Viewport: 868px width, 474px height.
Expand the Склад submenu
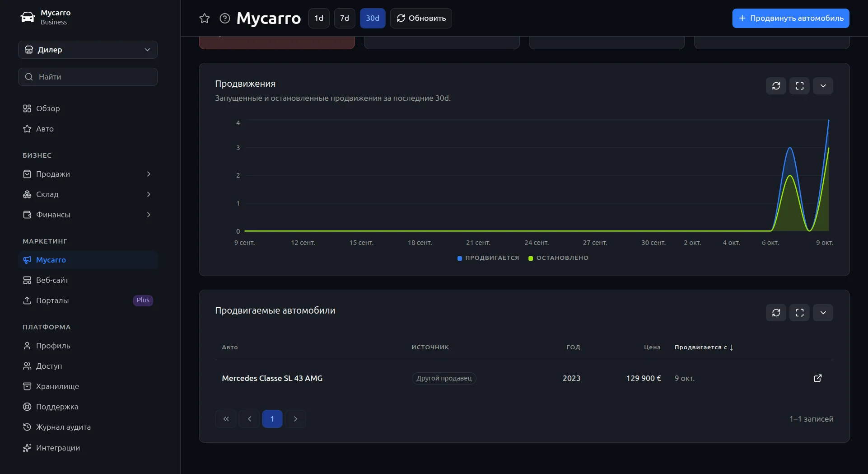[88, 194]
